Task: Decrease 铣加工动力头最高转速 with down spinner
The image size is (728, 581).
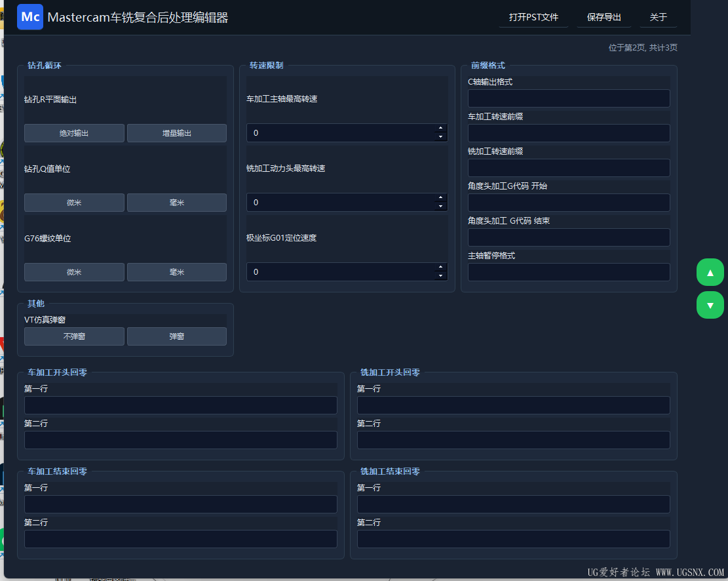Action: coord(440,207)
